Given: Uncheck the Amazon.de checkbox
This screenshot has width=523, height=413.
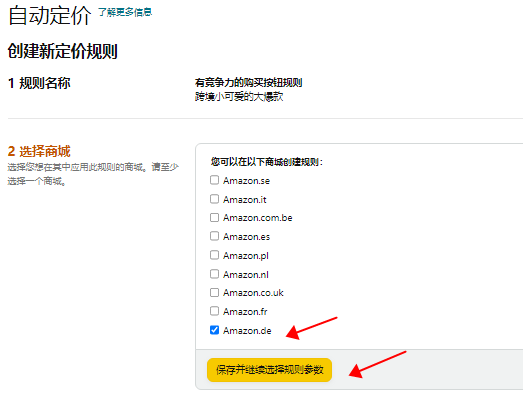Looking at the screenshot, I should tap(214, 330).
